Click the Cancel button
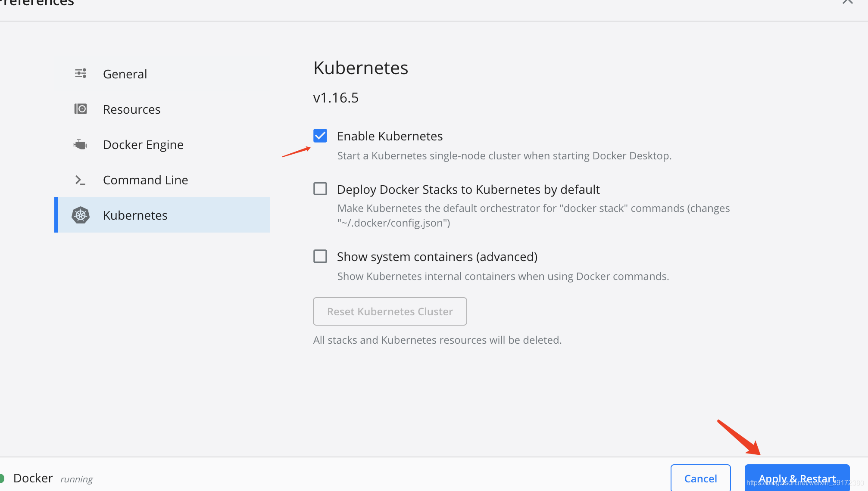Screen dimensions: 868x491 click(700, 478)
